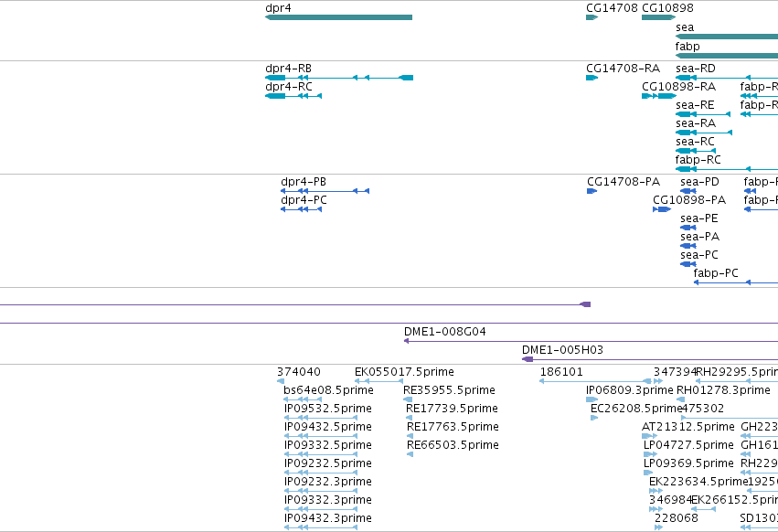
Task: Select the sea-RA transcript
Action: (704, 133)
